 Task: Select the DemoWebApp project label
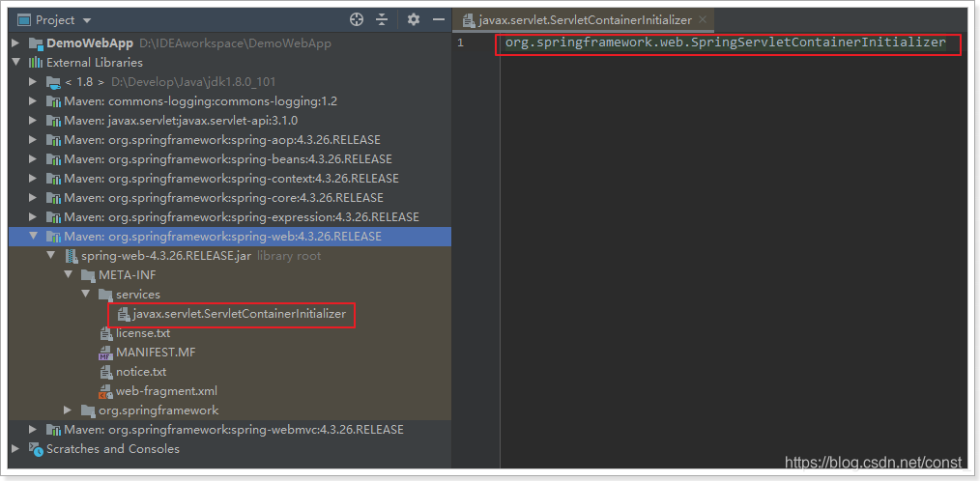click(89, 43)
